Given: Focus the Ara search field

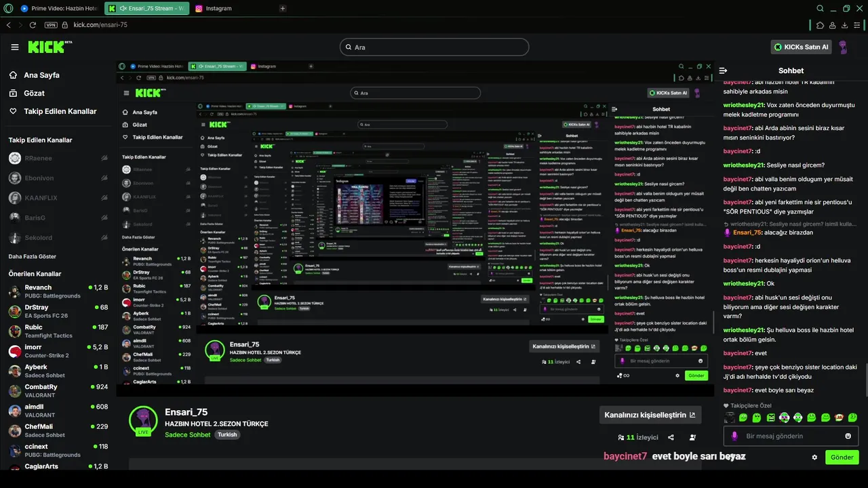Looking at the screenshot, I should 434,47.
